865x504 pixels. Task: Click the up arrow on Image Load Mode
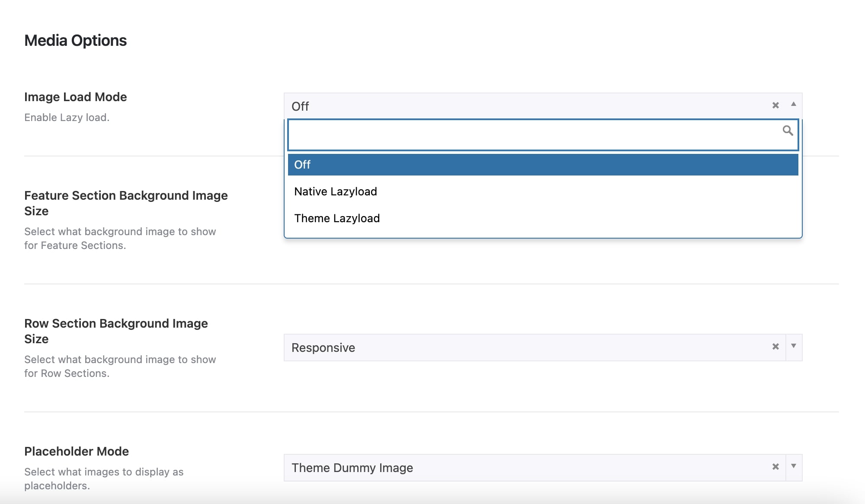coord(792,105)
